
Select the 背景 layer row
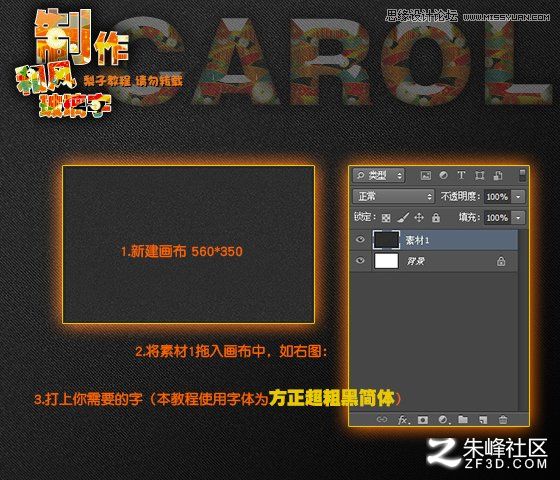(x=434, y=261)
